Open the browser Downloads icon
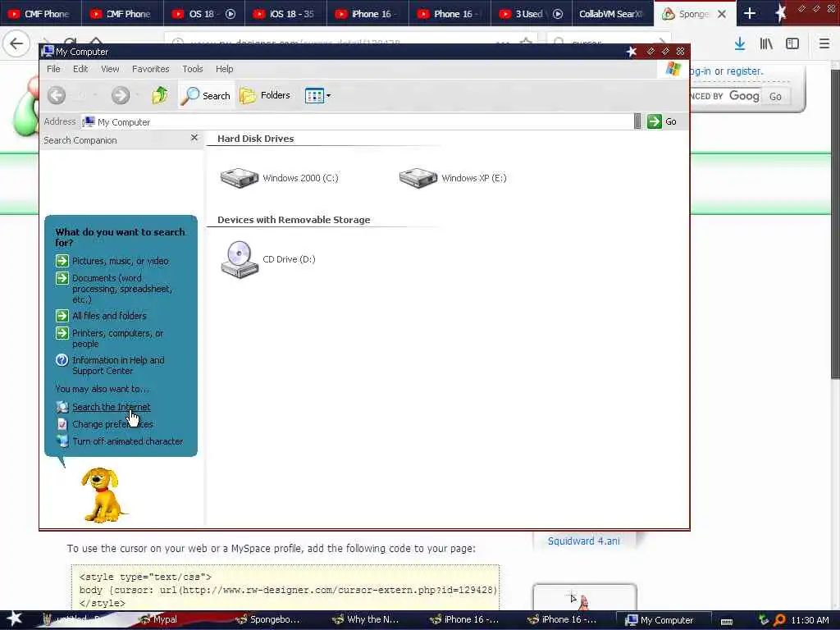Viewport: 840px width, 630px height. pyautogui.click(x=740, y=43)
